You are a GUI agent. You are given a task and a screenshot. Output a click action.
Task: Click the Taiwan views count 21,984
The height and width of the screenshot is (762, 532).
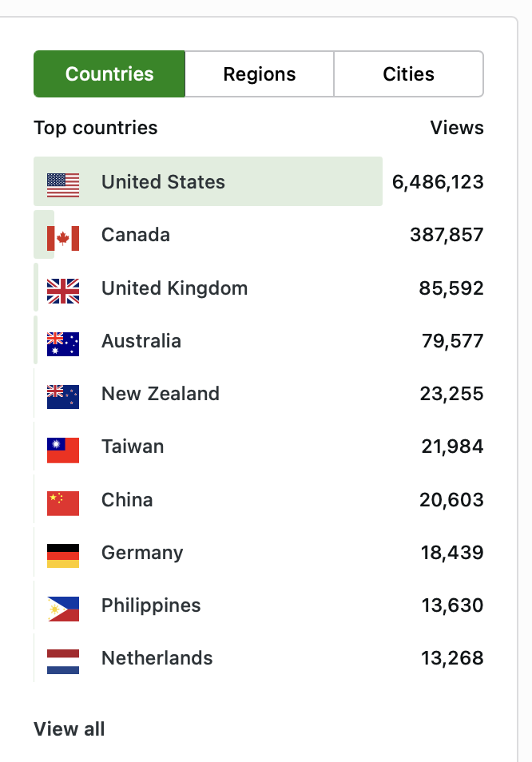click(452, 446)
